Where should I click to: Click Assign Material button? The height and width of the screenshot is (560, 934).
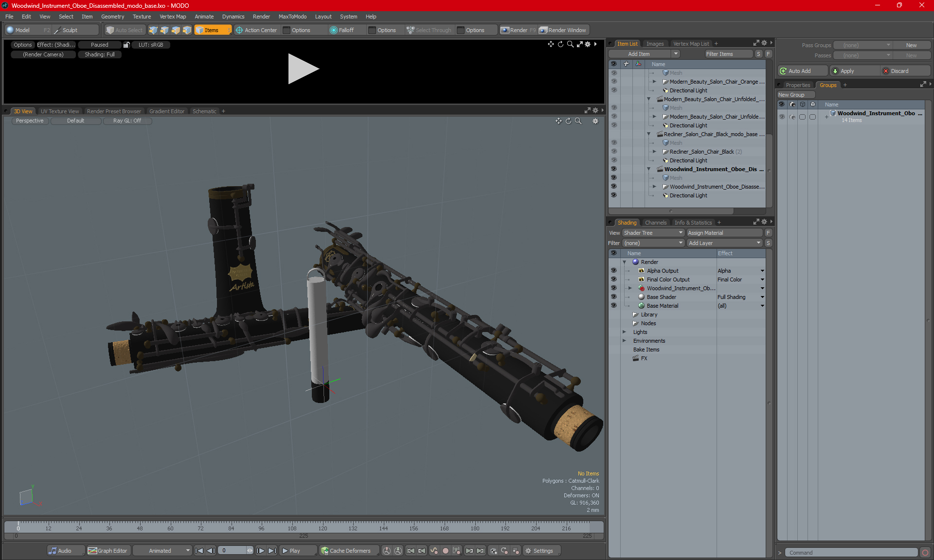(x=725, y=233)
